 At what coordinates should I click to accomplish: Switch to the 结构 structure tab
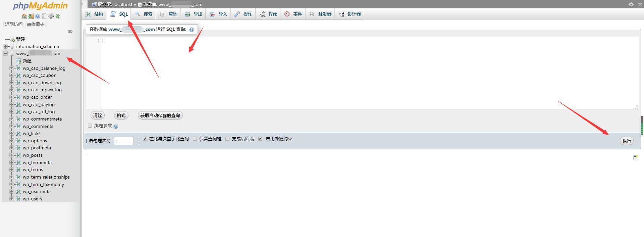point(94,14)
